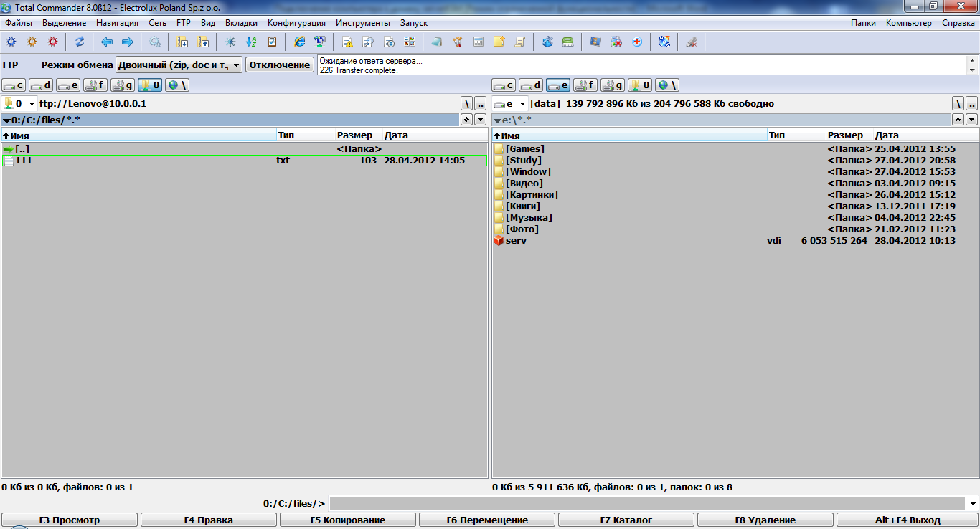The height and width of the screenshot is (529, 980).
Task: Click the recycle bin with red X icon
Action: (616, 42)
